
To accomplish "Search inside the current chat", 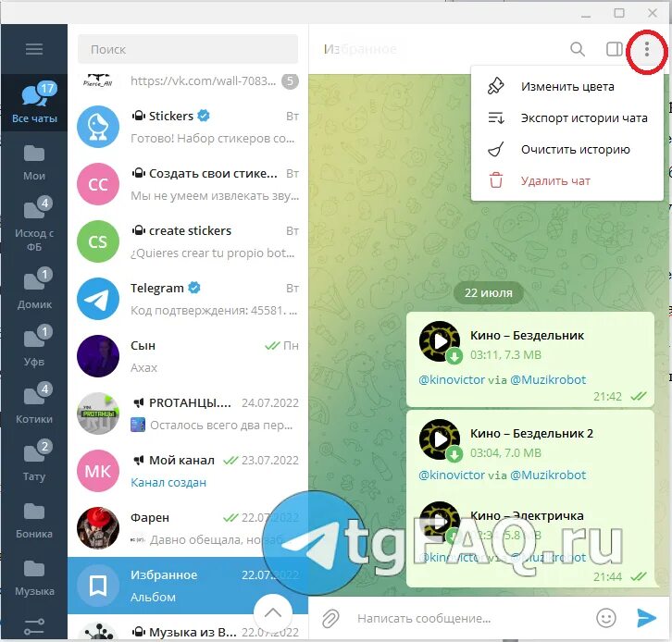I will 578,49.
